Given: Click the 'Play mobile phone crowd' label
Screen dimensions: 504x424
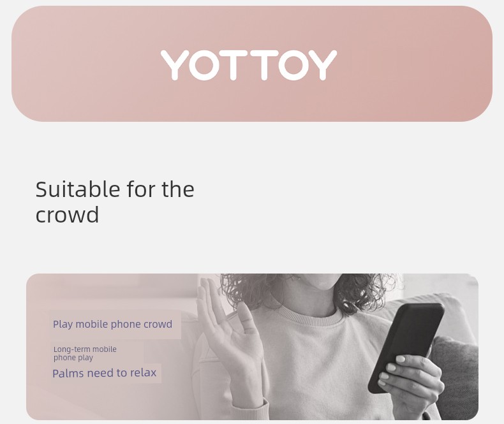Looking at the screenshot, I should pos(112,324).
